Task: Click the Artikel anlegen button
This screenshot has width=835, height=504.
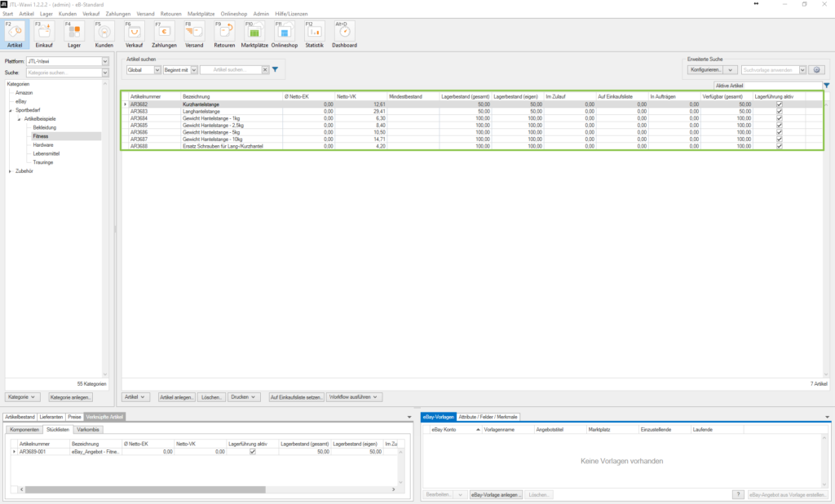Action: [177, 397]
